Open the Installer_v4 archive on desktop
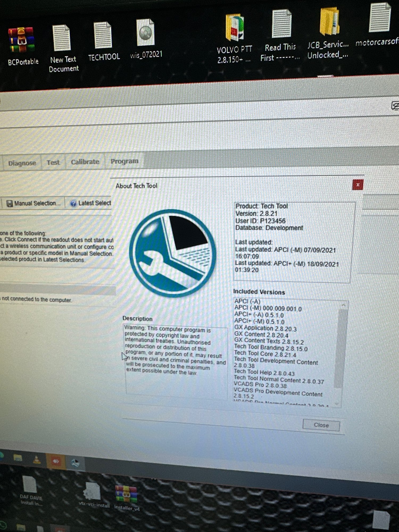The width and height of the screenshot is (399, 532). point(127,498)
